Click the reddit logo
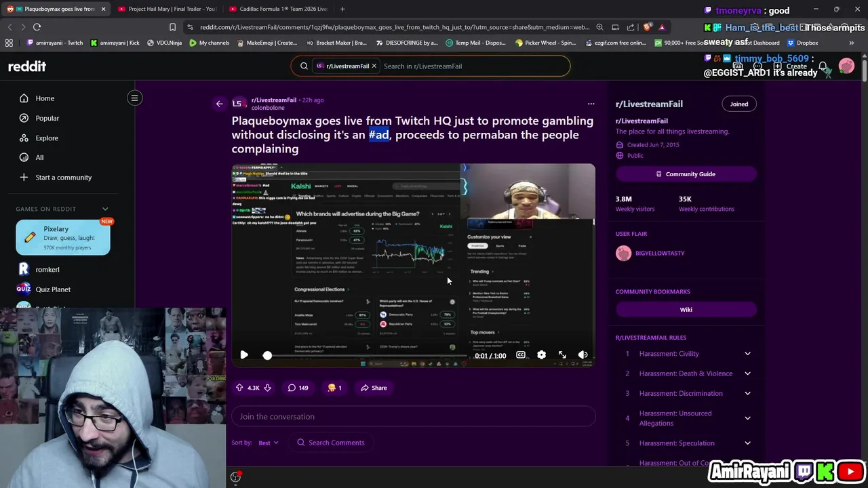This screenshot has height=488, width=868. 27,66
